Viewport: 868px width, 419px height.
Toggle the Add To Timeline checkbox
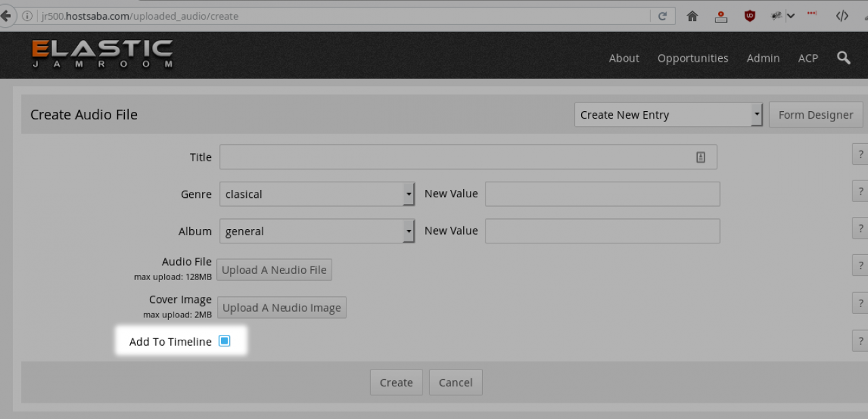point(224,341)
